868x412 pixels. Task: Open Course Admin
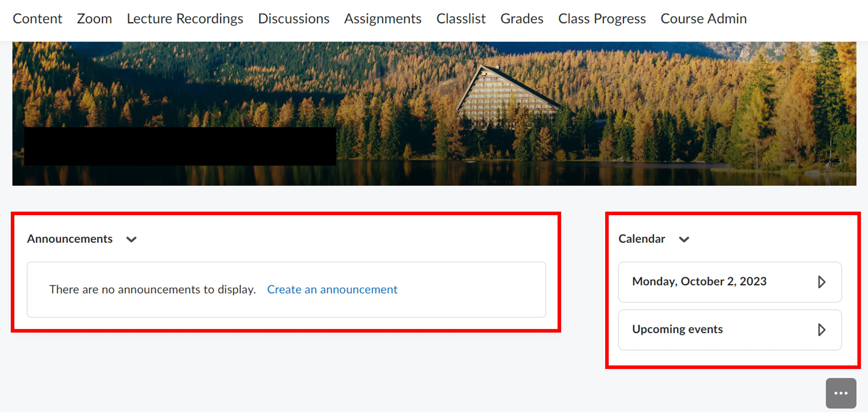click(x=704, y=19)
